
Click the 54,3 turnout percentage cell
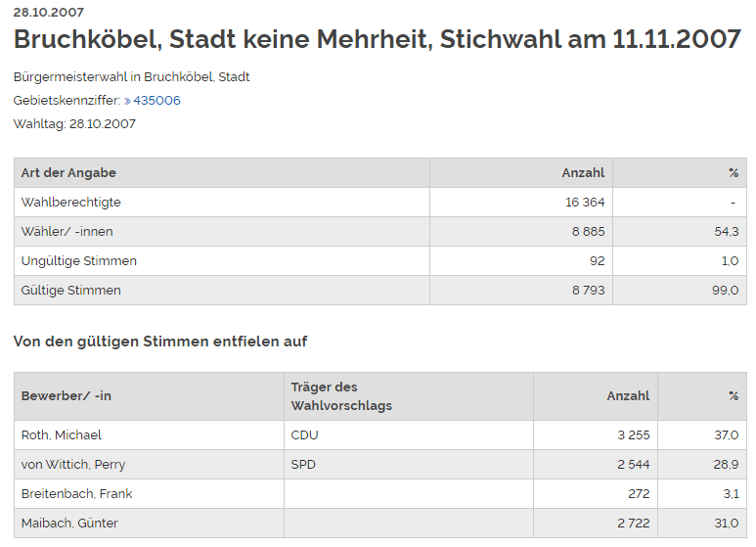726,232
